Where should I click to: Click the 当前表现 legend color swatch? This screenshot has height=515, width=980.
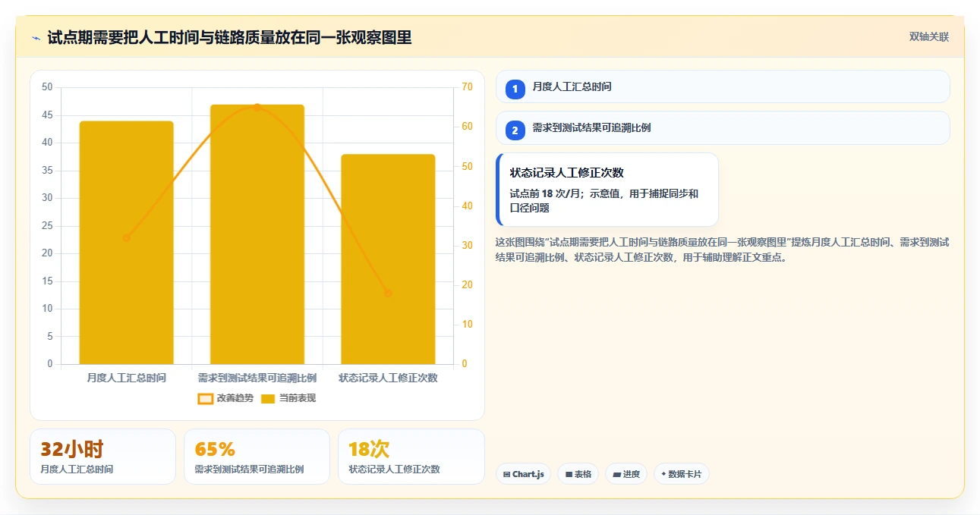coord(268,398)
